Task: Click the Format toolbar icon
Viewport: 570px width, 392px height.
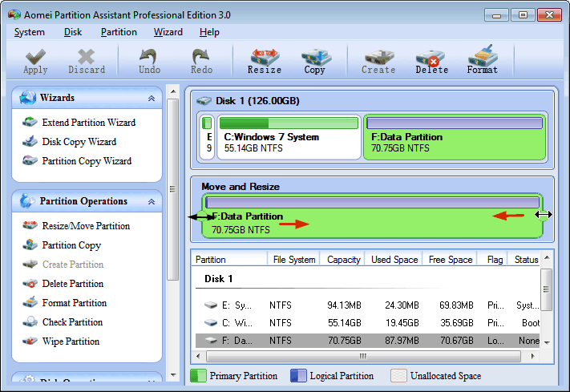Action: point(483,55)
